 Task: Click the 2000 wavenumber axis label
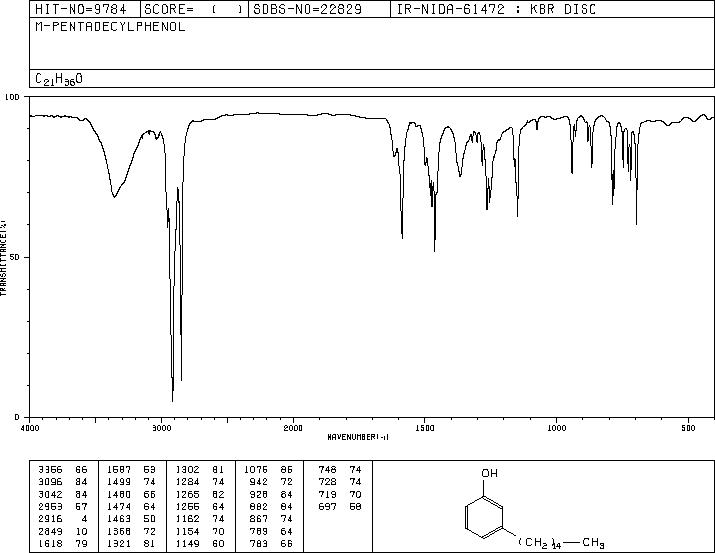tap(293, 428)
